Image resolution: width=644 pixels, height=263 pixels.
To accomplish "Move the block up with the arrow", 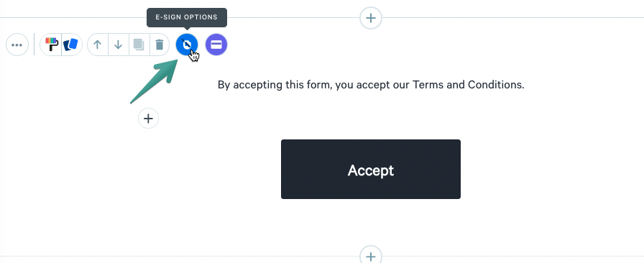I will (x=97, y=45).
